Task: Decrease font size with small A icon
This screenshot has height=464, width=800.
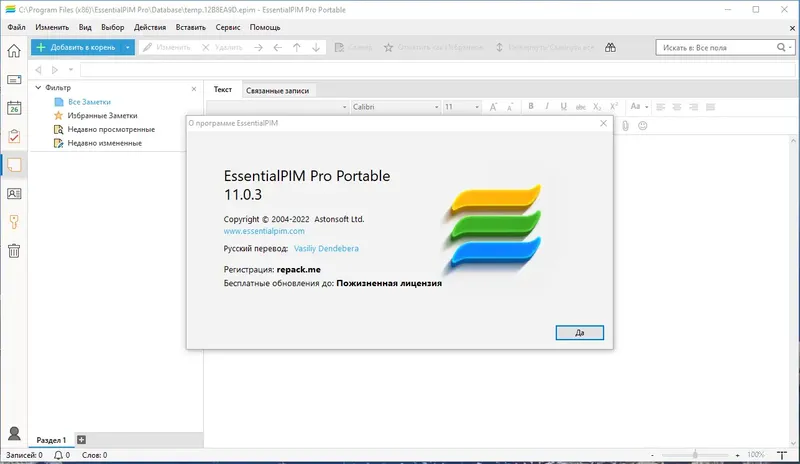Action: tap(510, 107)
